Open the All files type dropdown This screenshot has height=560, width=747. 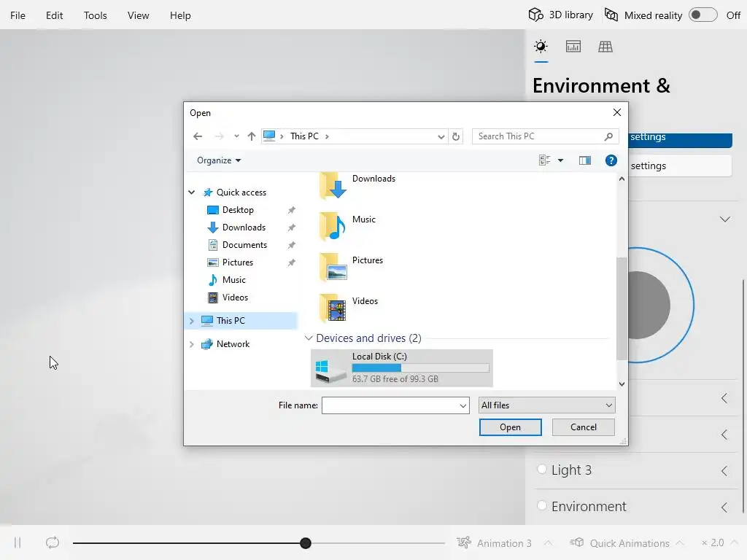click(546, 405)
